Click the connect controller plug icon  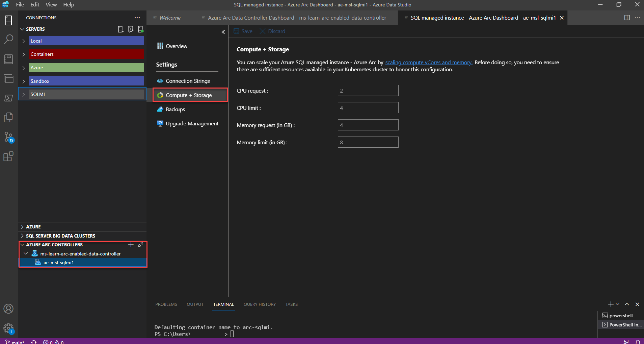(x=141, y=244)
